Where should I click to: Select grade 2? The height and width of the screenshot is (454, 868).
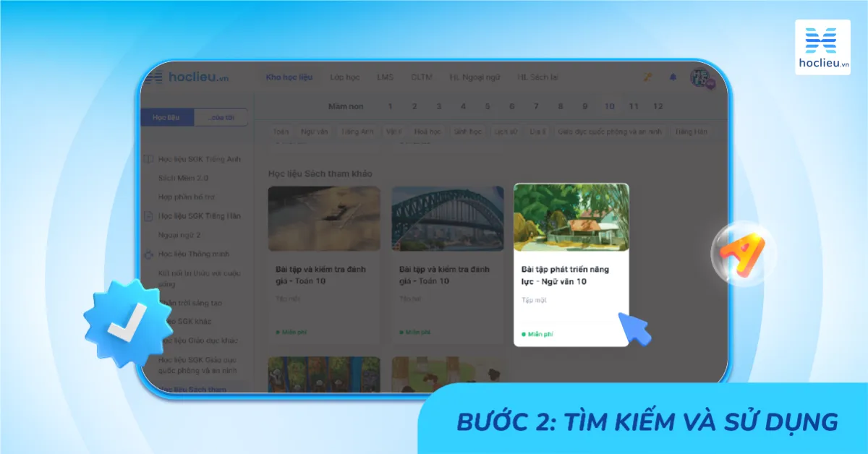(x=414, y=106)
